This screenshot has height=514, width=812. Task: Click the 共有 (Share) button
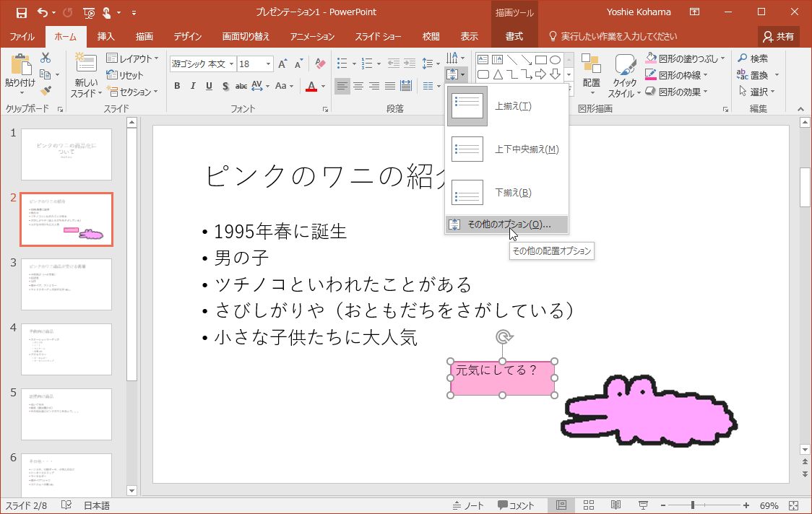779,36
